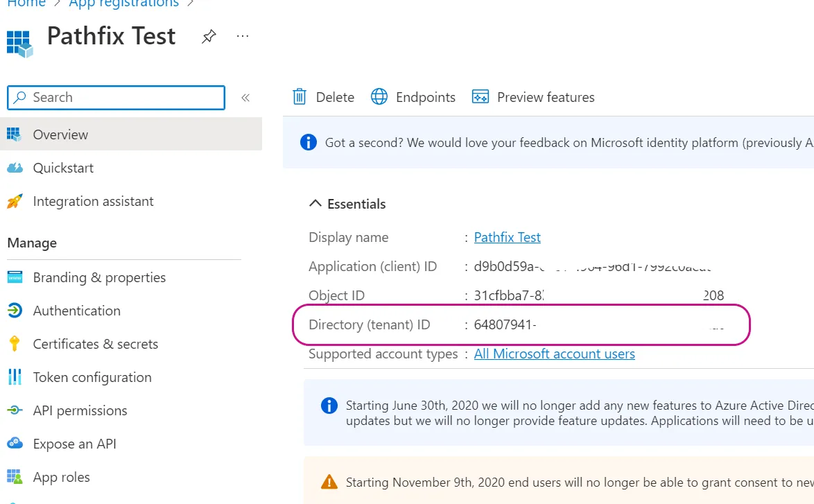
Task: Open the Pathfix Test display name link
Action: click(508, 237)
